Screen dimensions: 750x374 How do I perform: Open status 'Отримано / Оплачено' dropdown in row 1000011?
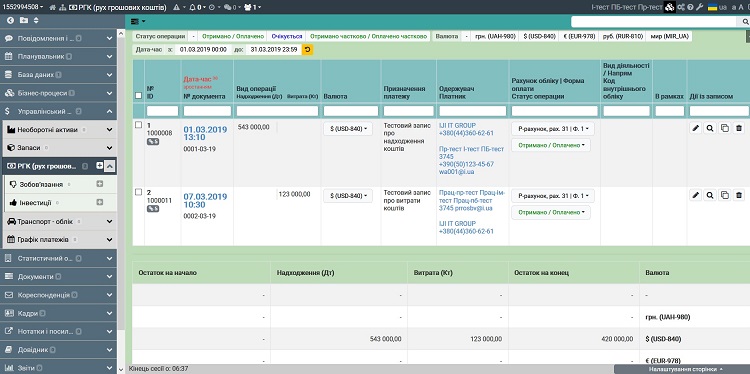pos(551,212)
